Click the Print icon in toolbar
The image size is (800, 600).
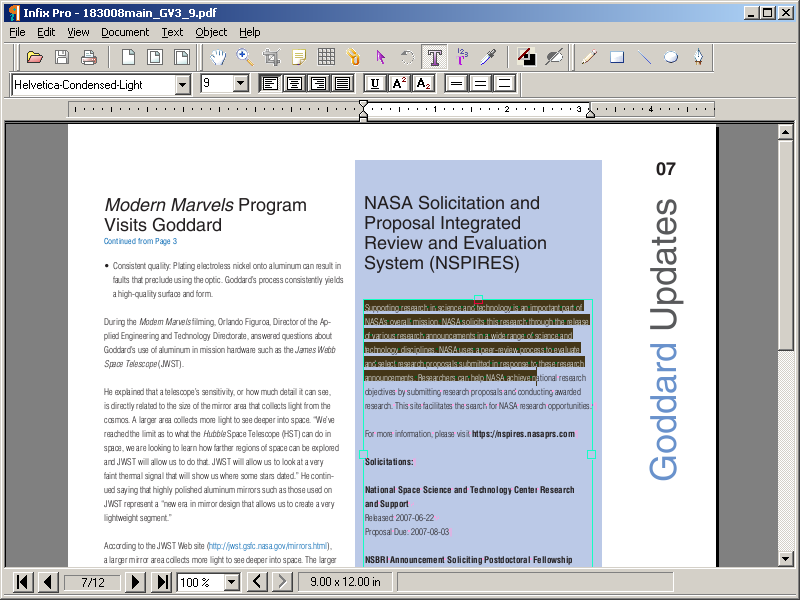[89, 57]
